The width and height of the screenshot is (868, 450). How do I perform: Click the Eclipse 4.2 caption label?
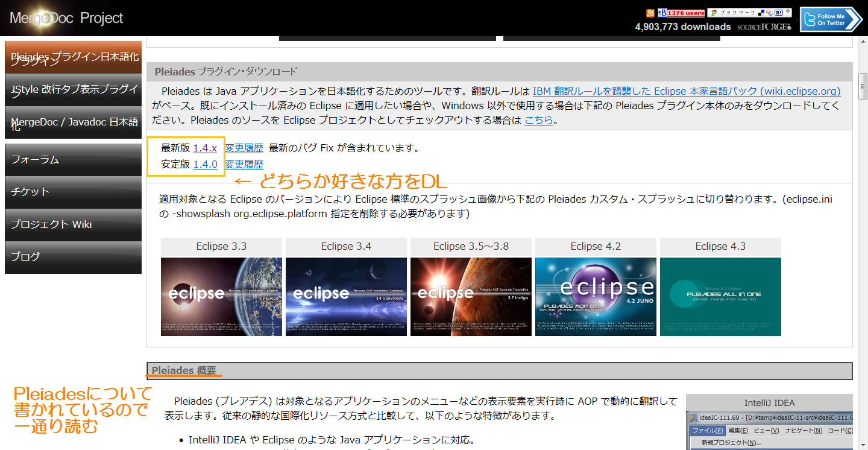(x=596, y=246)
